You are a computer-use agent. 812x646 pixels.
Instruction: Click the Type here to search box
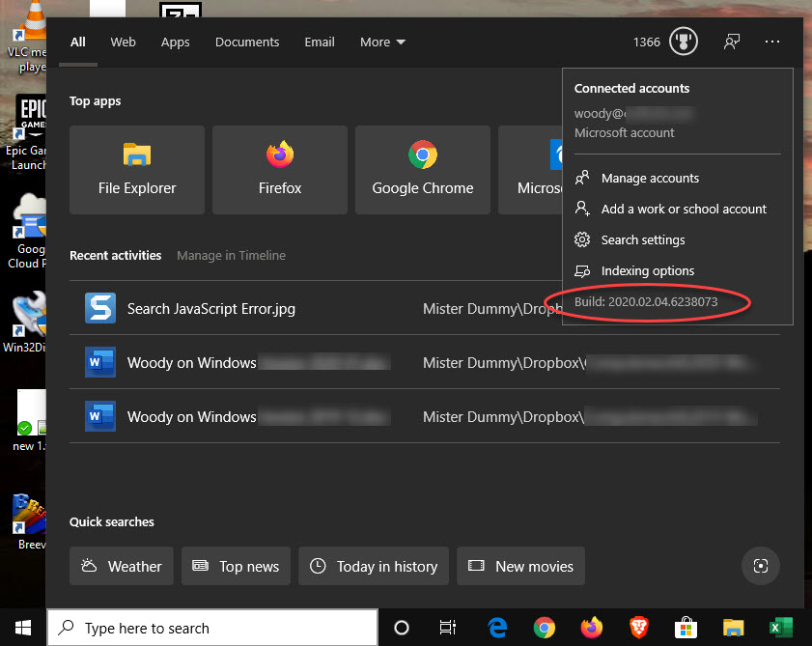(212, 628)
